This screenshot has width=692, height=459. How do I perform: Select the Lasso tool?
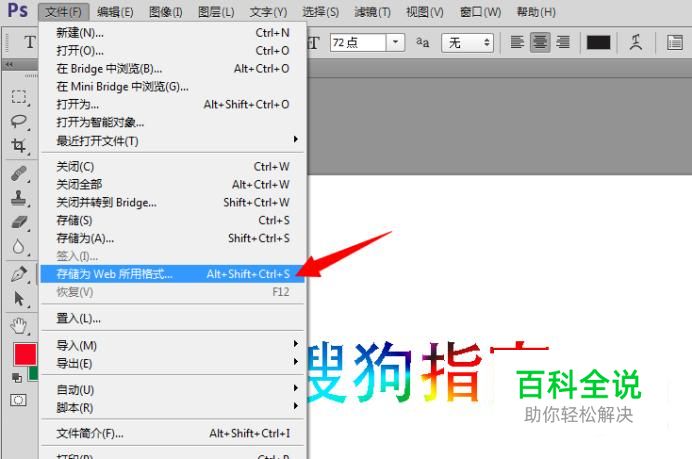coord(19,121)
